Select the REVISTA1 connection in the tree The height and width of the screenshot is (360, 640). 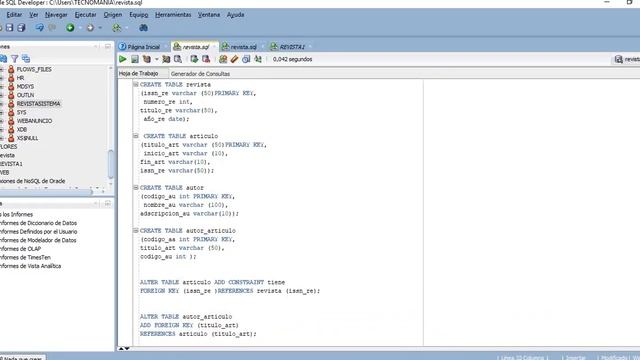click(11, 164)
